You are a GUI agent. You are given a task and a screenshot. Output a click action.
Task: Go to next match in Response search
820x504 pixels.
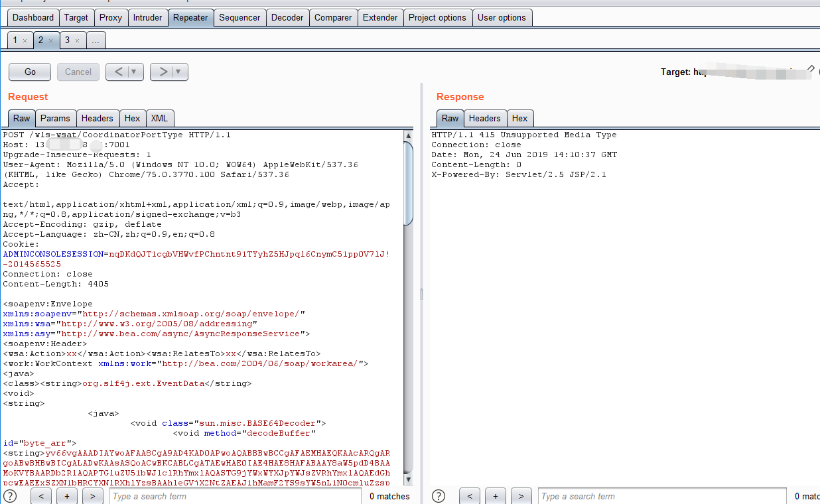(521, 496)
